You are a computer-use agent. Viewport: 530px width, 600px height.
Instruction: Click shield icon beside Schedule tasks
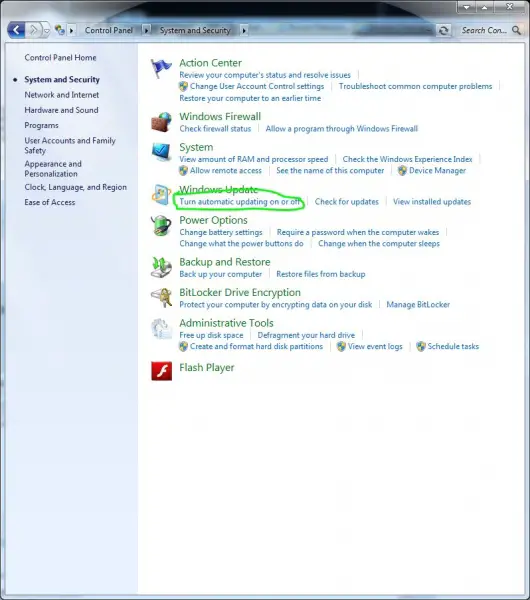tap(421, 346)
